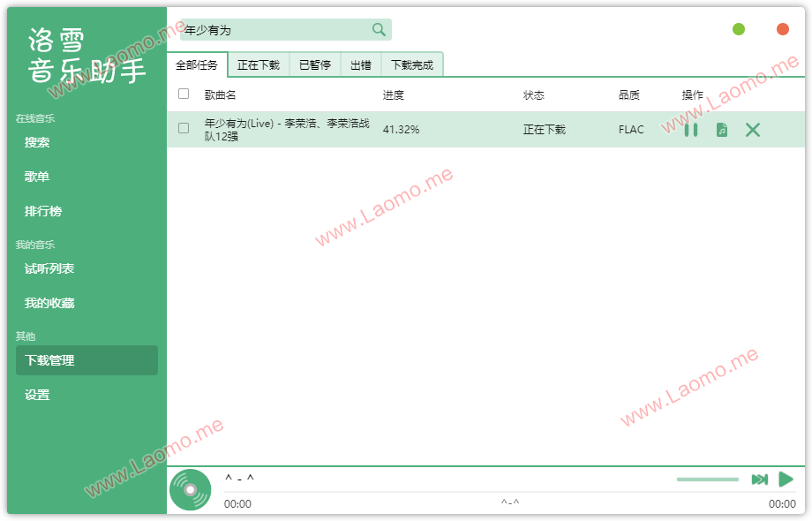The height and width of the screenshot is (521, 812).
Task: Click the search magnifier icon
Action: tap(379, 29)
